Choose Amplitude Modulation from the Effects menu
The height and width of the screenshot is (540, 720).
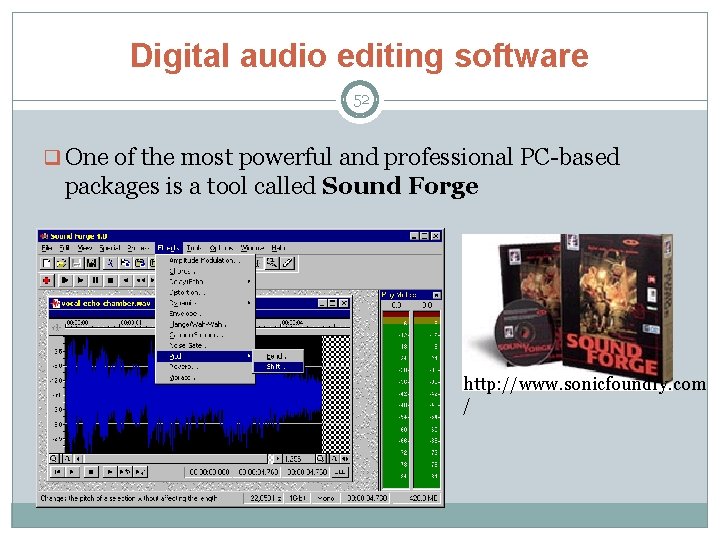[x=205, y=260]
